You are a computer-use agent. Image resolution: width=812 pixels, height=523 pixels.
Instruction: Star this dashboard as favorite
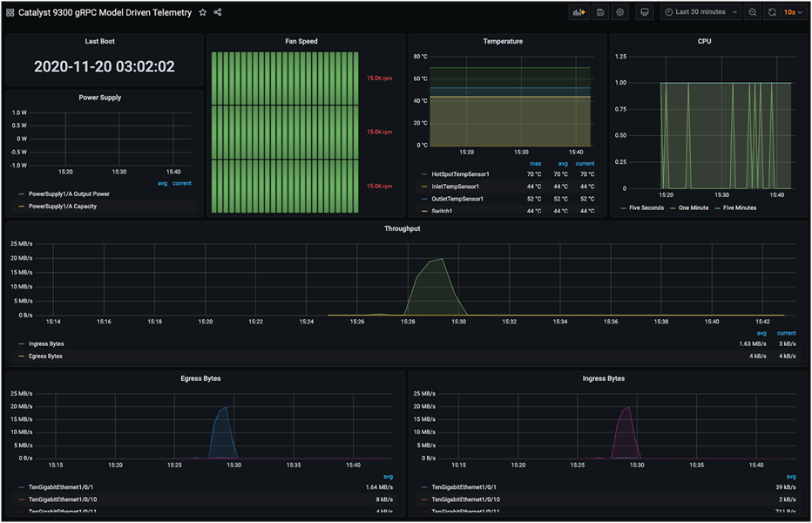tap(202, 12)
